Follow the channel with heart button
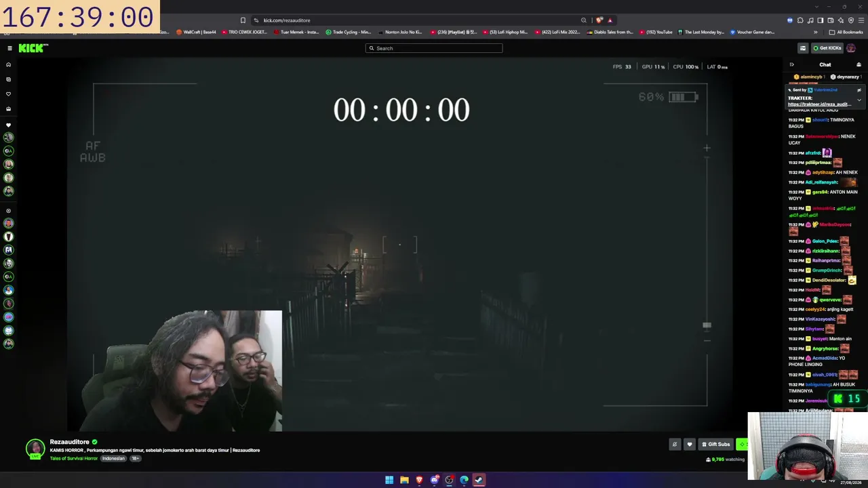This screenshot has height=488, width=868. tap(690, 445)
